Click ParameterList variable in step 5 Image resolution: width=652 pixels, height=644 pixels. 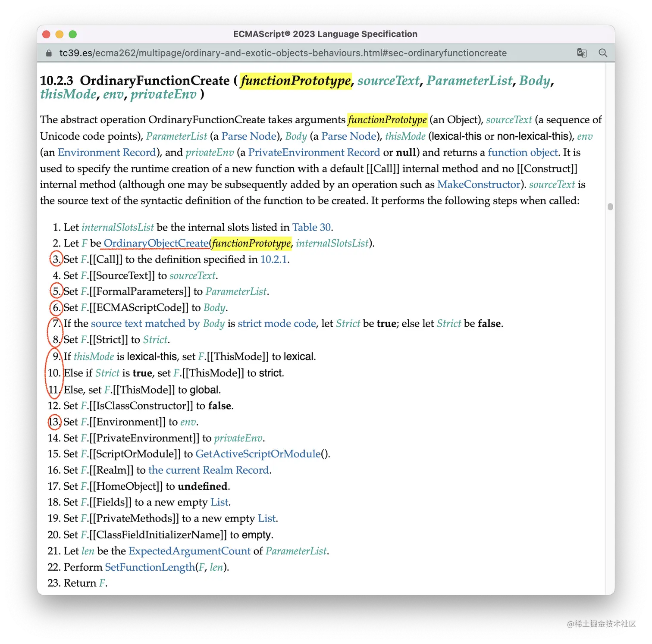tap(236, 291)
